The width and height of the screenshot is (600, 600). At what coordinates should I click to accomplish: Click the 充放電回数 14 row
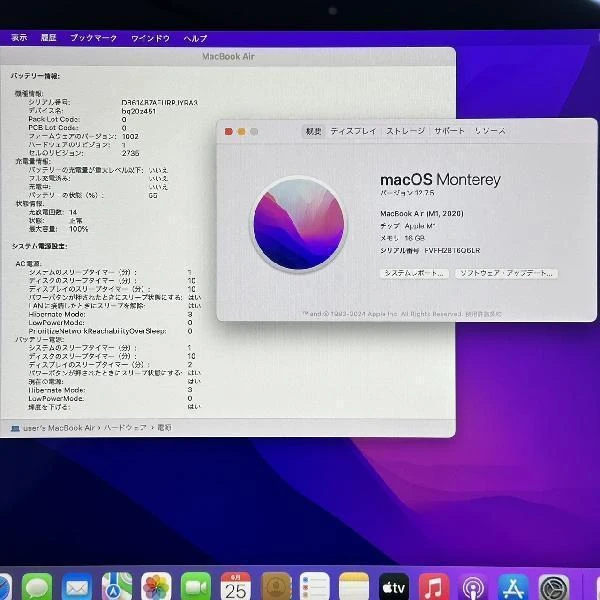pos(53,212)
